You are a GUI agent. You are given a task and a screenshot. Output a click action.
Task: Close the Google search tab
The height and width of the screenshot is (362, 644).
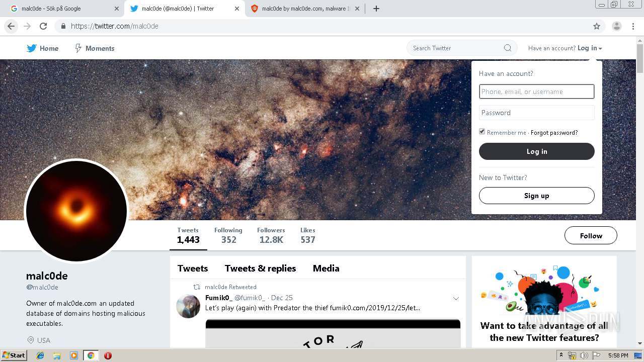click(117, 9)
